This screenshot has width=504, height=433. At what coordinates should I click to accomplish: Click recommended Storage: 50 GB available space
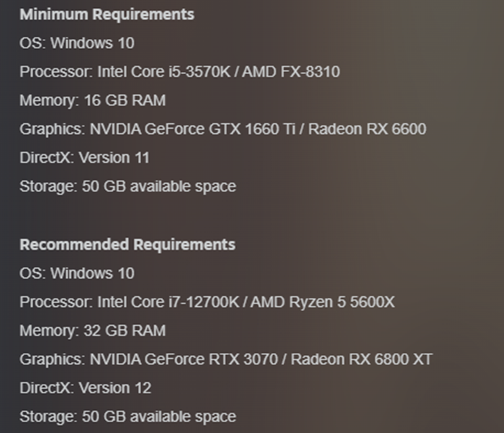tap(128, 417)
